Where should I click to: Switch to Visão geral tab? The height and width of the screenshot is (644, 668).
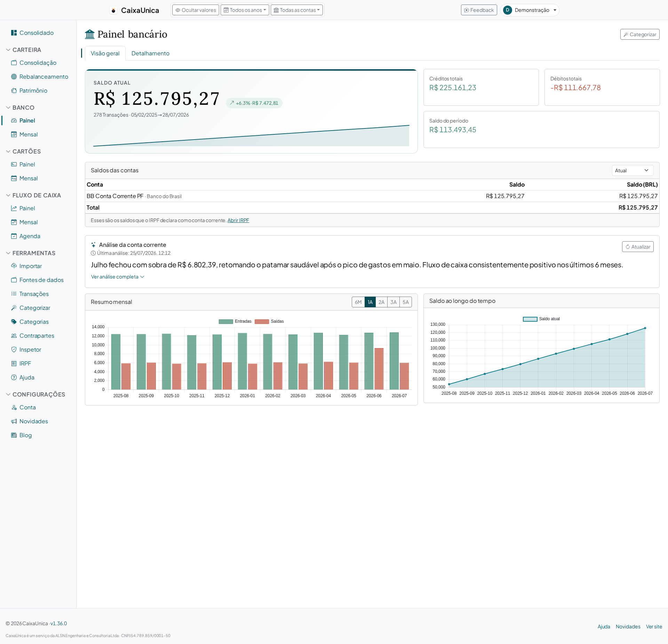(105, 53)
